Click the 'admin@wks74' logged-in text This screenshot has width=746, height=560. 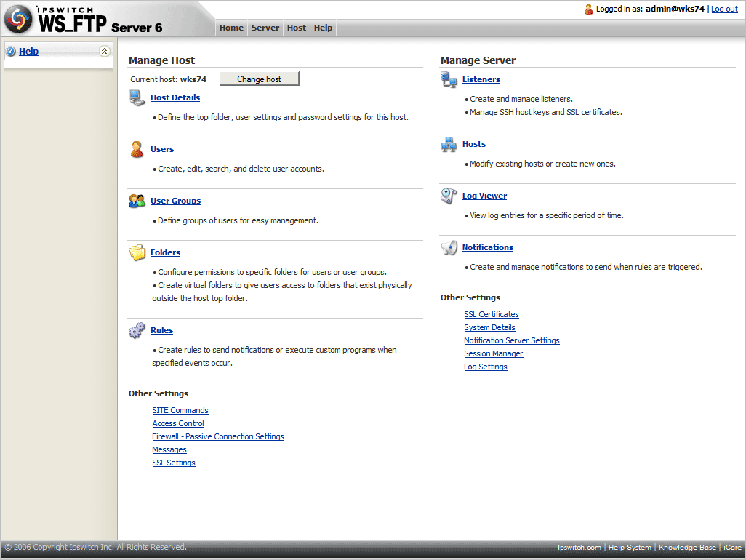[x=675, y=9]
